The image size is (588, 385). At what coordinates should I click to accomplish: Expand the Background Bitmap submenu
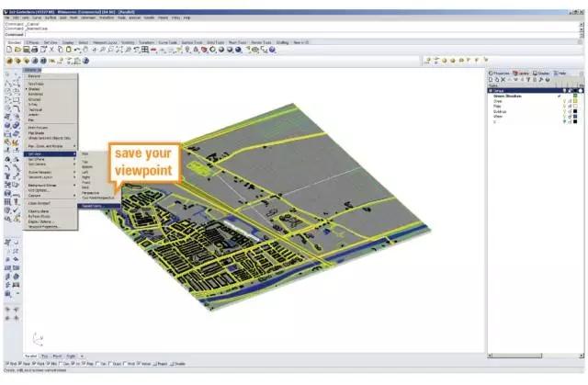click(51, 186)
